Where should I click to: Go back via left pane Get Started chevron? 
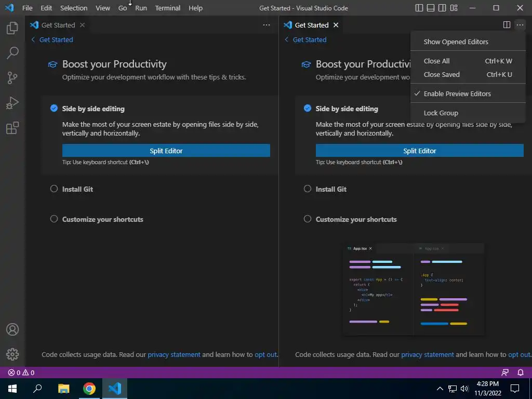(x=33, y=39)
